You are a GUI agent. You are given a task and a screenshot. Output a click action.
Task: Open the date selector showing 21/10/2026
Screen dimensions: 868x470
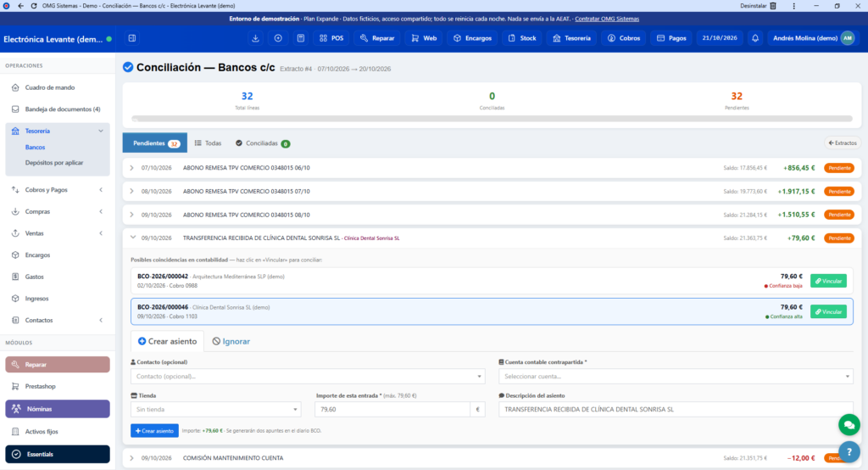[720, 38]
